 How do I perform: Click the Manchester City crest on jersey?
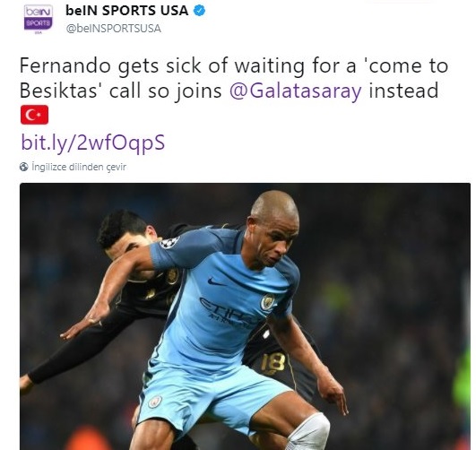[x=267, y=302]
